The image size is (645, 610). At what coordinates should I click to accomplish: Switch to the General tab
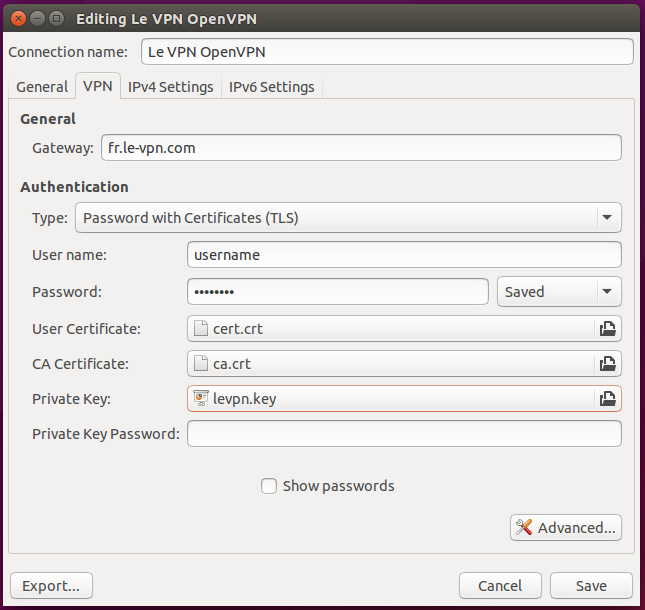(42, 87)
